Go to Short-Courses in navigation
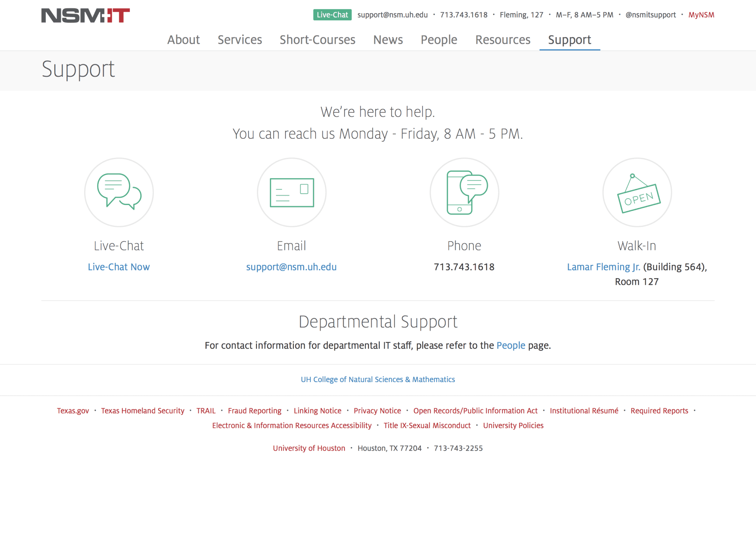Image resolution: width=756 pixels, height=537 pixels. tap(317, 40)
